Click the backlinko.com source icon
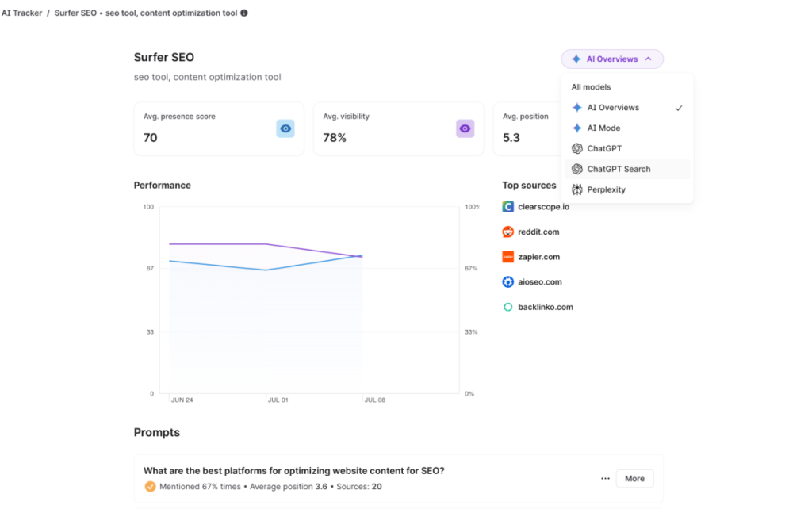The image size is (812, 509). [507, 307]
